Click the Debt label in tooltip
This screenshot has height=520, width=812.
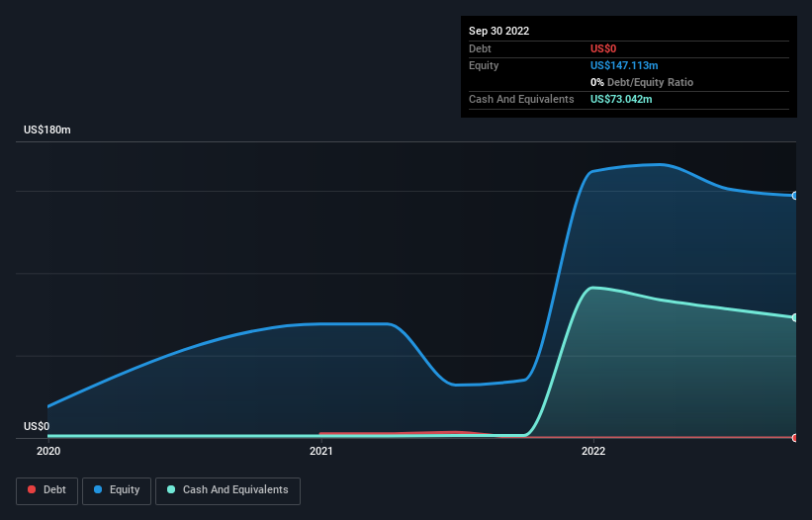coord(480,48)
